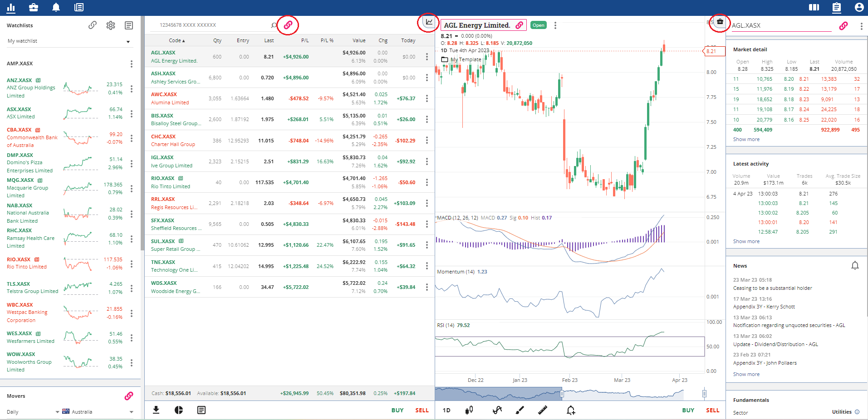
Task: Click the briefcase widget icon near AGL.XASX
Action: pyautogui.click(x=720, y=22)
